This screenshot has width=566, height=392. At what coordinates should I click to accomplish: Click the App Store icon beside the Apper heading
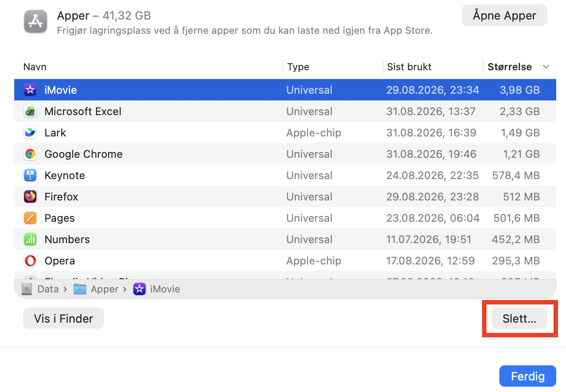[x=36, y=21]
